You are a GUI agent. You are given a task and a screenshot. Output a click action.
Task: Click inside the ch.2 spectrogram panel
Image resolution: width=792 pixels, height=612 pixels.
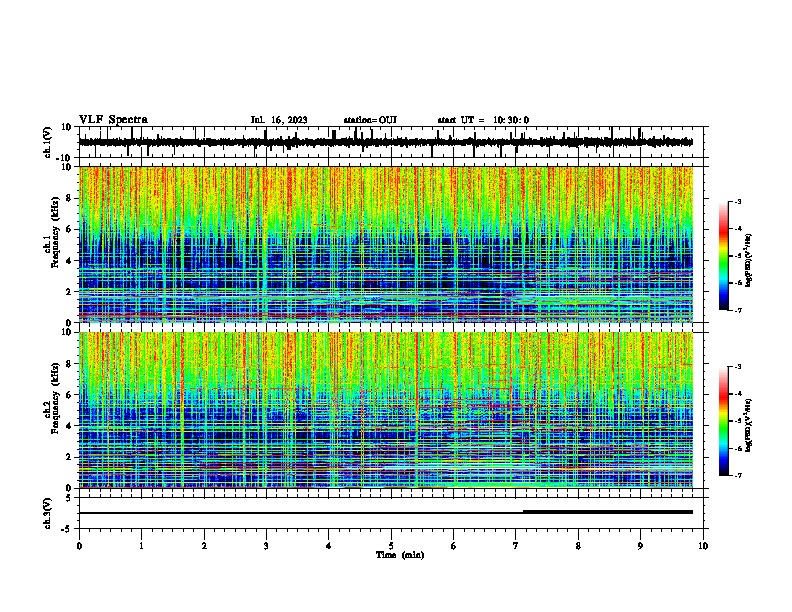pyautogui.click(x=386, y=410)
